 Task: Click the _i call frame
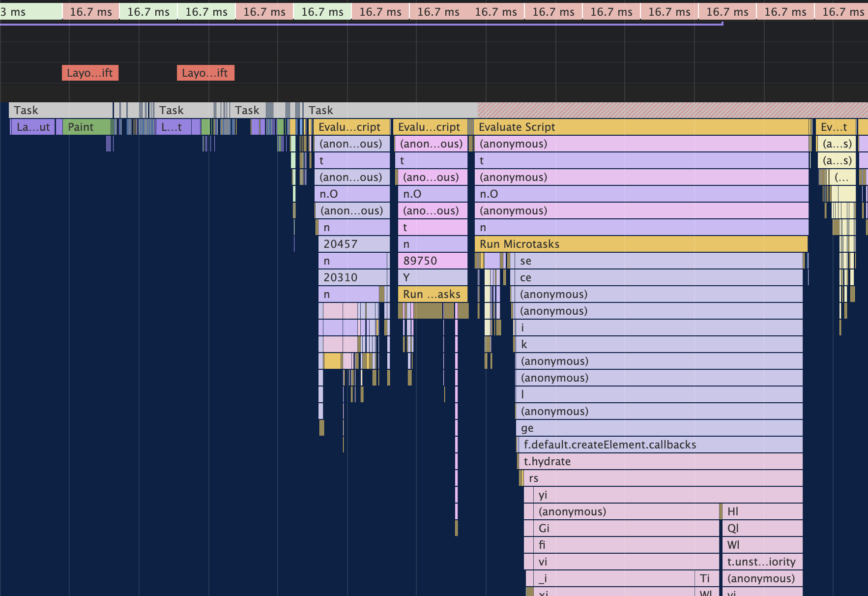tap(614, 578)
